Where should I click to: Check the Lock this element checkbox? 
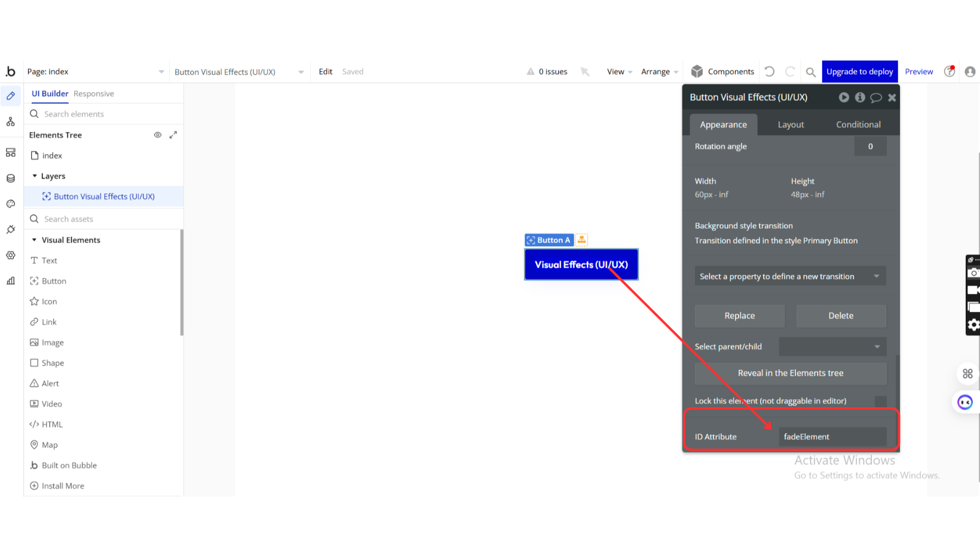tap(880, 401)
